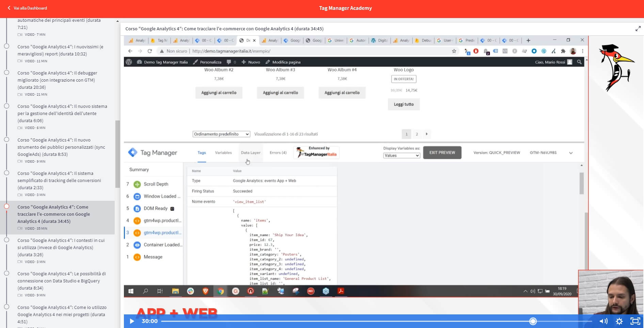
Task: Open lesson I contesti in cui si utilizza
Action: (x=61, y=247)
